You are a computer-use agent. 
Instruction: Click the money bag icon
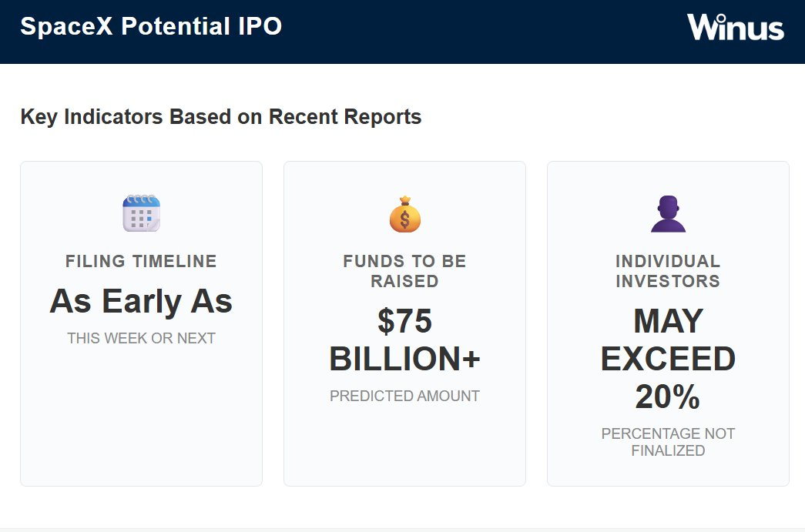404,214
